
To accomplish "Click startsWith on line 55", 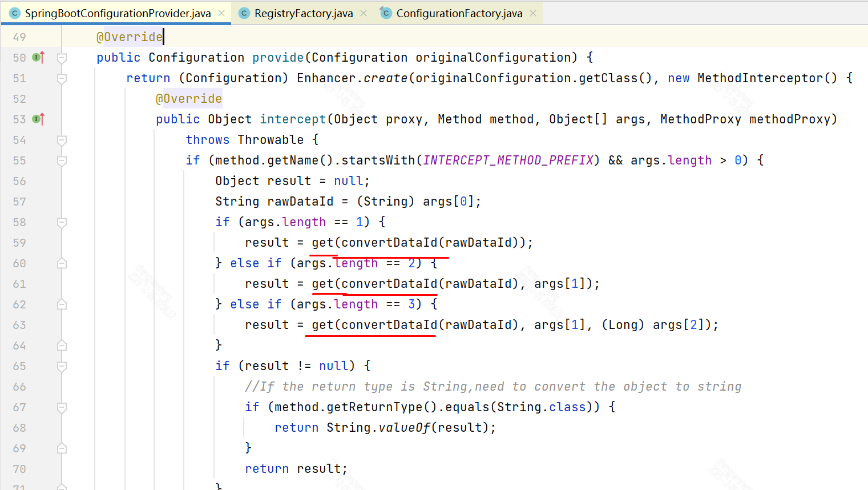I will 378,160.
